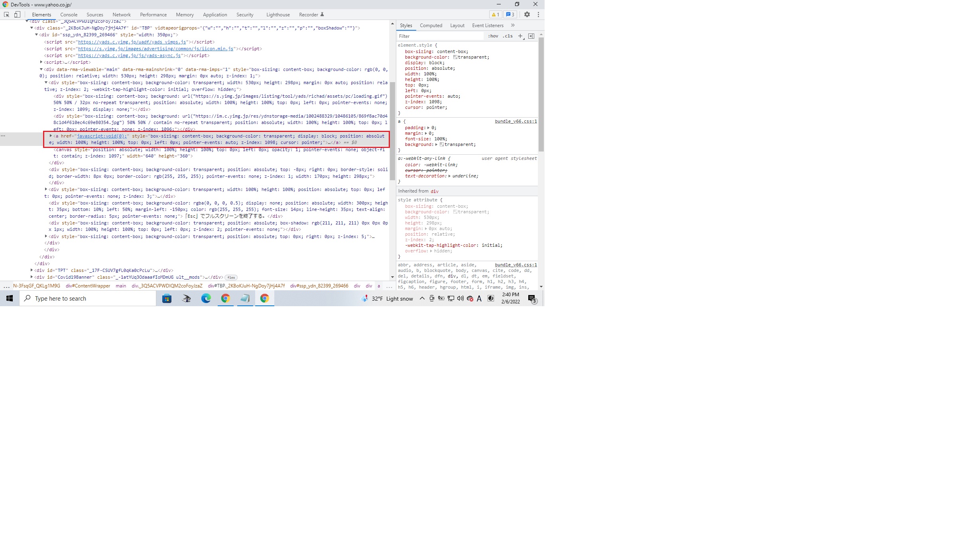Click the styles Filter input field
This screenshot has height=551, width=980.
coord(441,36)
